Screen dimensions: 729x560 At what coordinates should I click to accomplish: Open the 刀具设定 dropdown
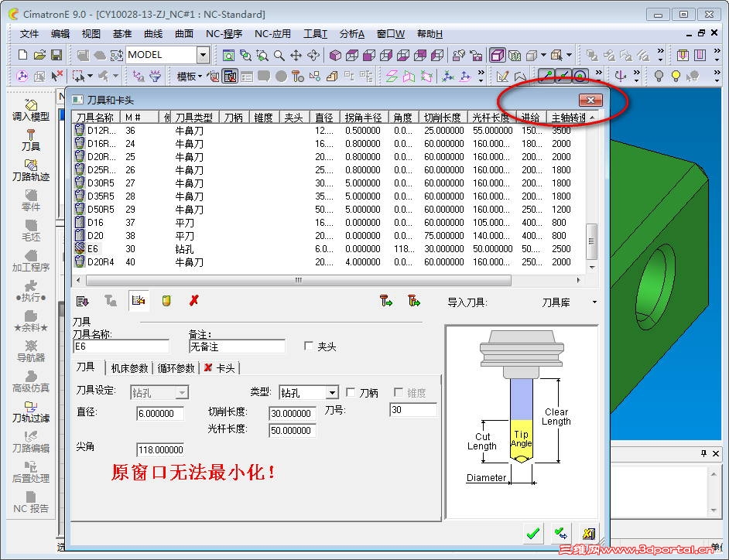click(x=183, y=393)
